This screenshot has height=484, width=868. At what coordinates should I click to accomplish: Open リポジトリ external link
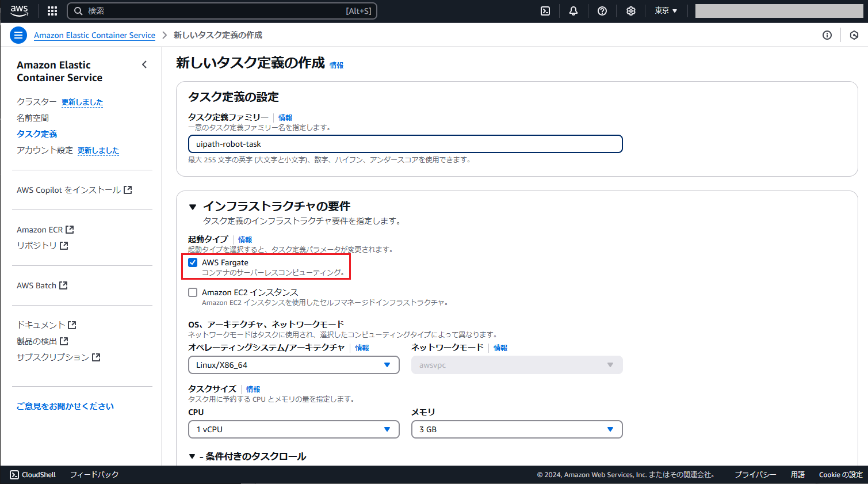point(43,245)
